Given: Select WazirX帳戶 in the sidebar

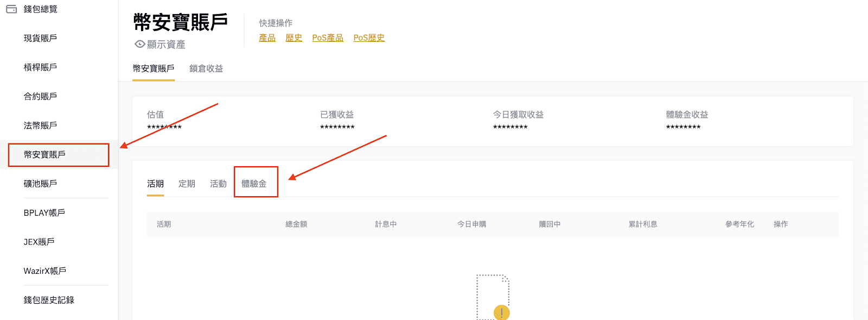Looking at the screenshot, I should 45,271.
